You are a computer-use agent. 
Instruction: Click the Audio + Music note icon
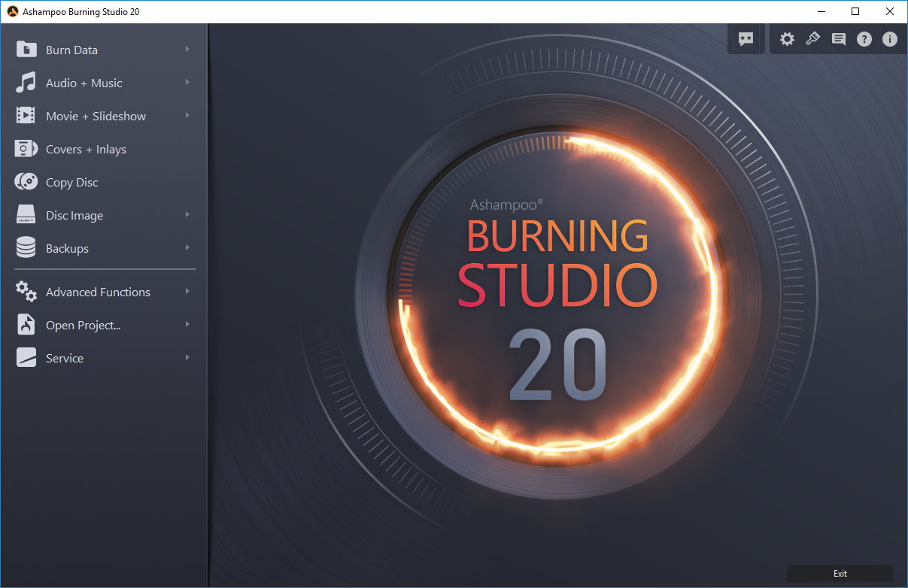pyautogui.click(x=26, y=83)
